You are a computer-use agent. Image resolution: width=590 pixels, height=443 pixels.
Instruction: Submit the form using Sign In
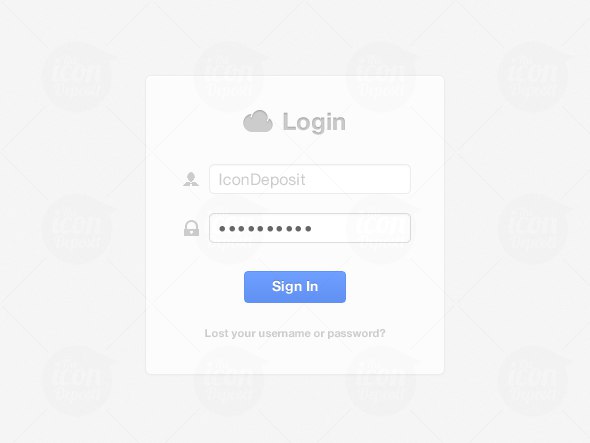click(x=295, y=287)
